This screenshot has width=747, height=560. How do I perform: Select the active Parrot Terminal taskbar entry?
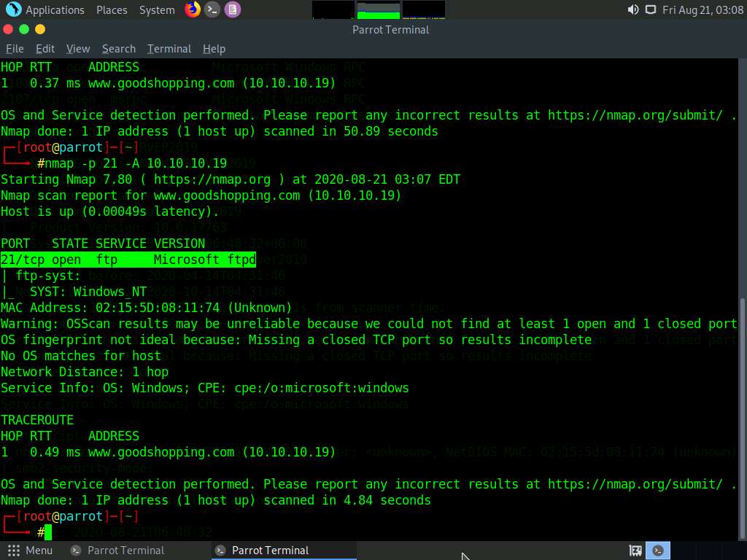284,551
